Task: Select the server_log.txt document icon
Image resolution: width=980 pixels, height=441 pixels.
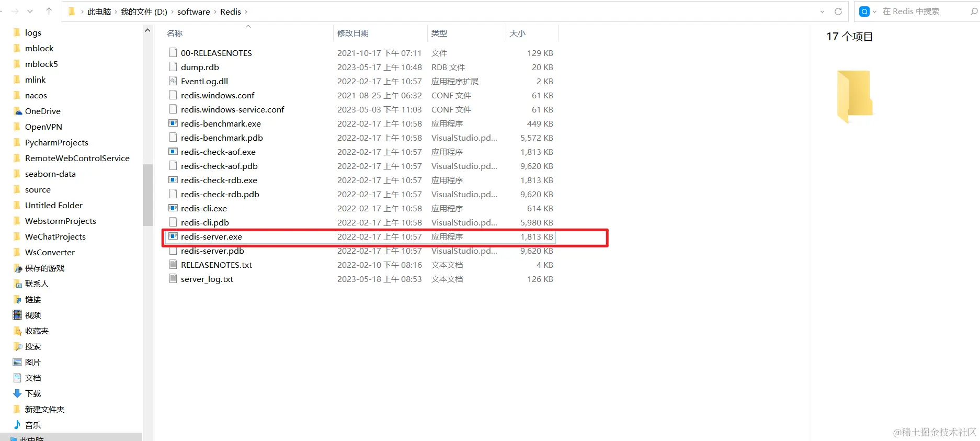Action: (x=173, y=278)
